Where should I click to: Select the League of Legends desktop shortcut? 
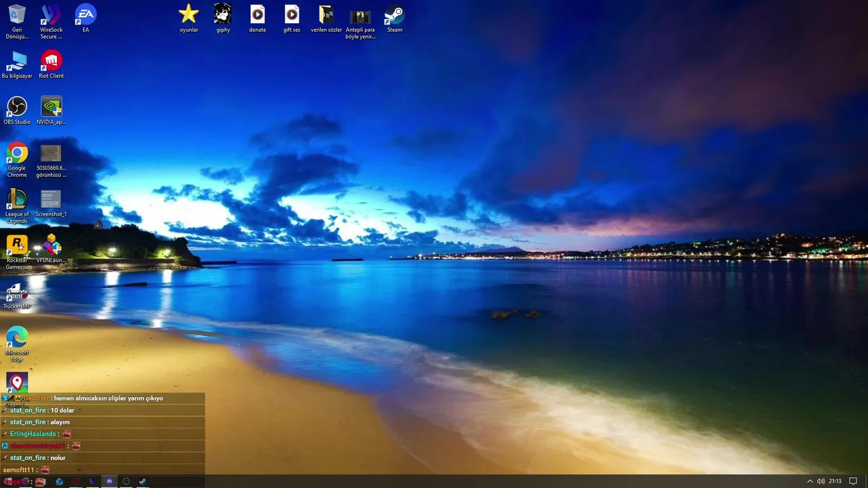pyautogui.click(x=17, y=207)
